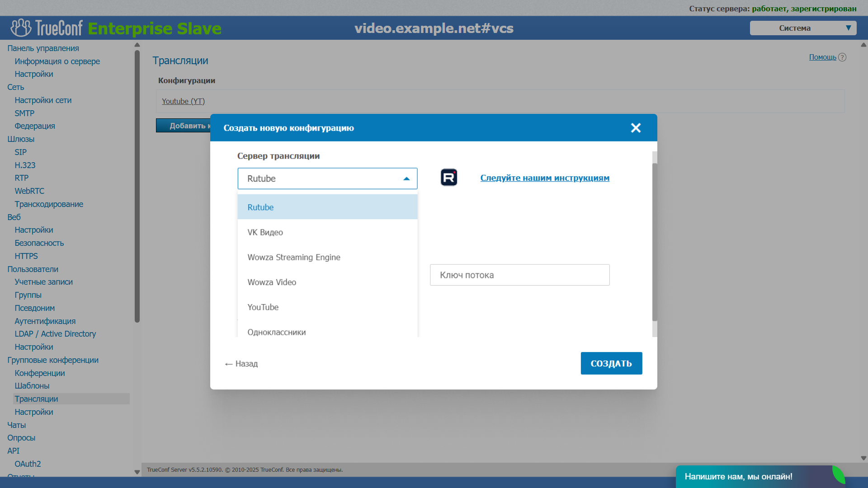Image resolution: width=868 pixels, height=488 pixels.
Task: Open the Система dropdown menu
Action: tap(803, 28)
